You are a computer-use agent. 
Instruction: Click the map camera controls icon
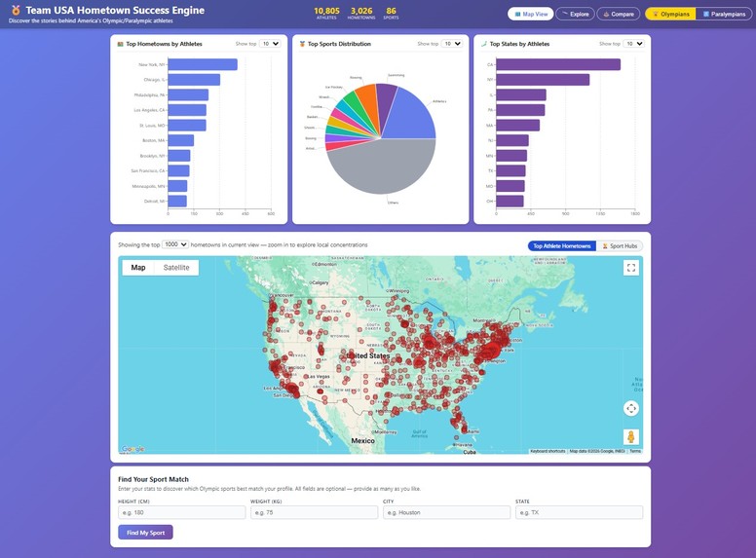[x=631, y=409]
